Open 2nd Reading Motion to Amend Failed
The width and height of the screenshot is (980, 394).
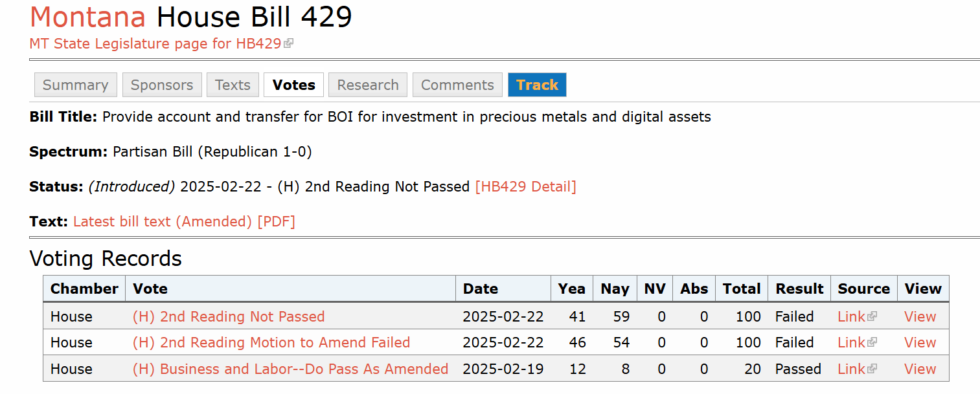tap(271, 343)
